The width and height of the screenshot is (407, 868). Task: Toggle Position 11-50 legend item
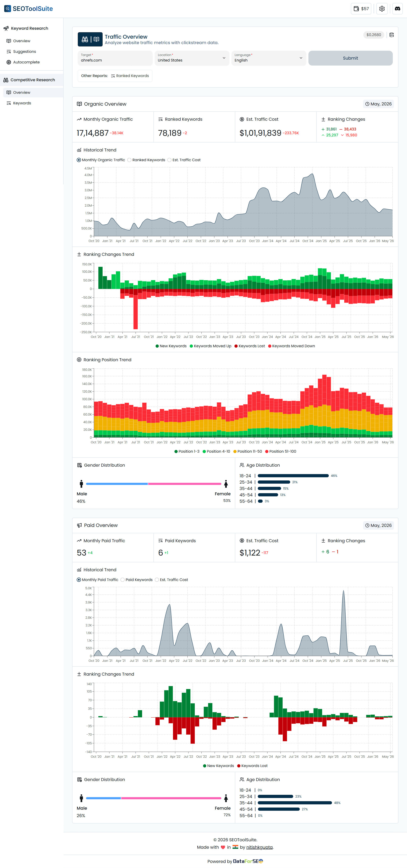[x=247, y=452]
